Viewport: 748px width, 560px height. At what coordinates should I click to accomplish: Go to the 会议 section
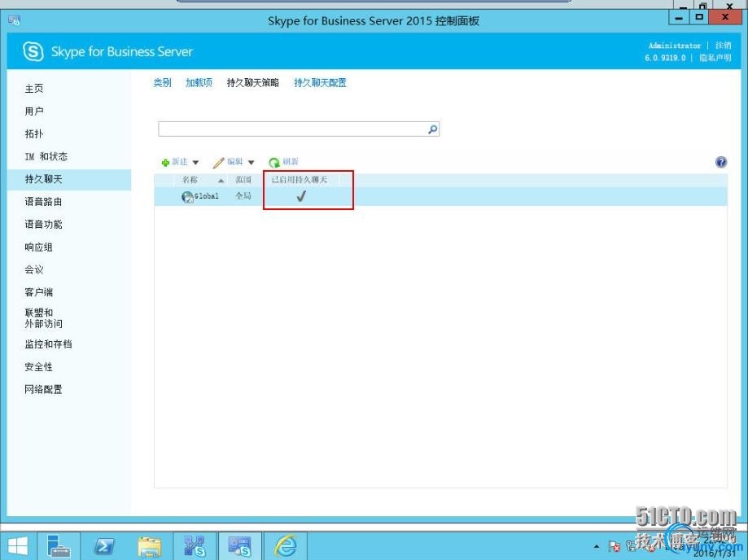(34, 269)
